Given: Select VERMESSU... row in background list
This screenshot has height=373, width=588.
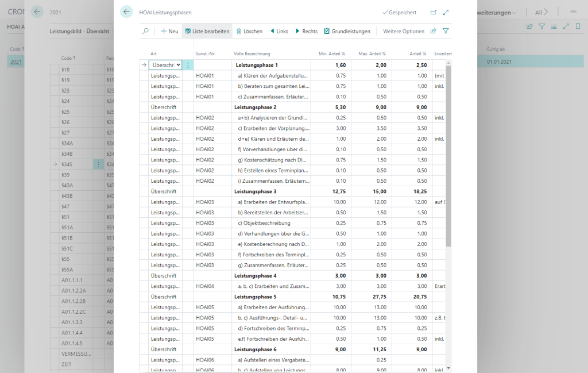Looking at the screenshot, I should 76,354.
